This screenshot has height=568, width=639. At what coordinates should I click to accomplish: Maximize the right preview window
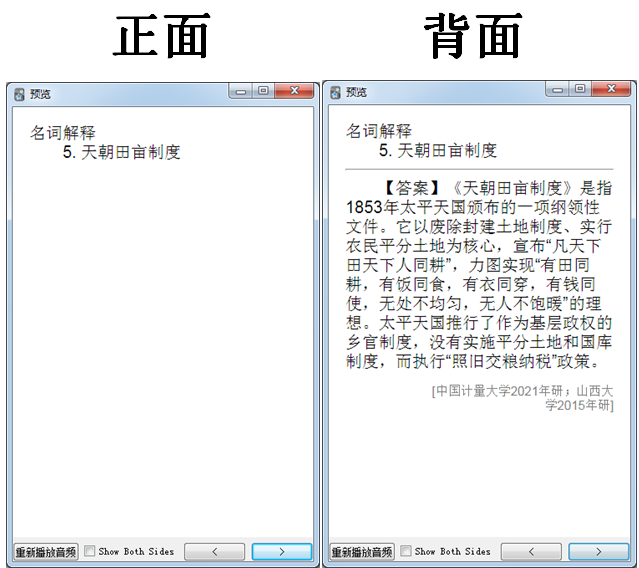[580, 89]
